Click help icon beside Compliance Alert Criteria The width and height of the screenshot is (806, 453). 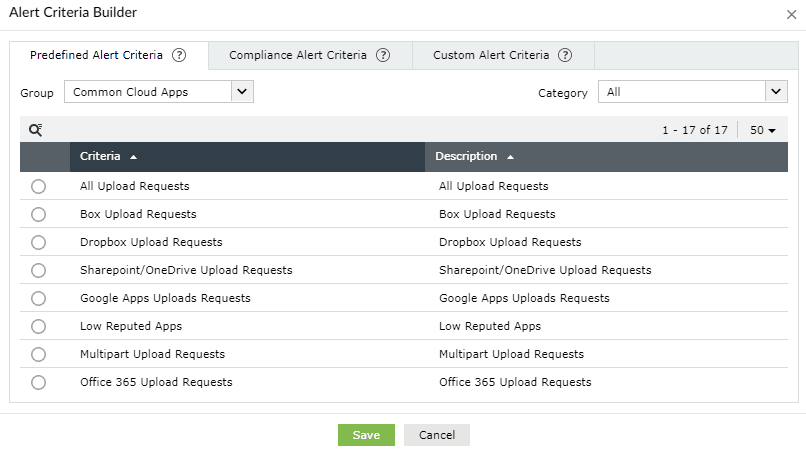[x=382, y=55]
